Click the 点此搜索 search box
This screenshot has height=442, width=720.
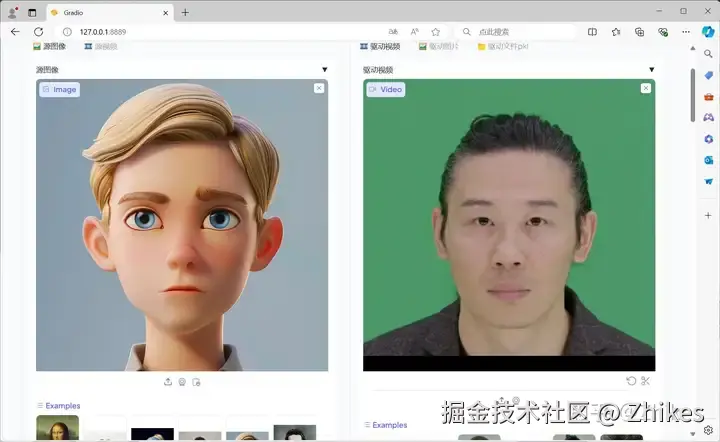tap(517, 32)
